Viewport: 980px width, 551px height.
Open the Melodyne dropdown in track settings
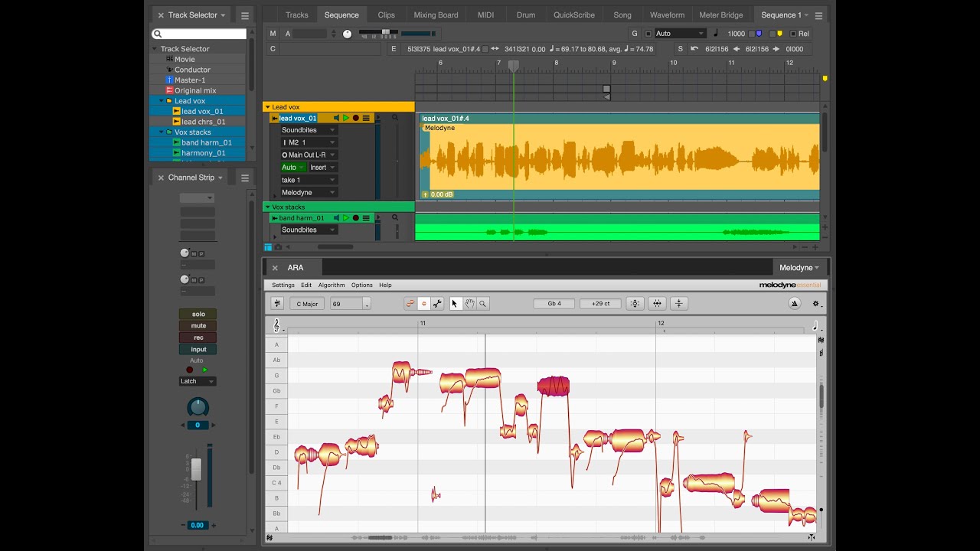(x=308, y=192)
